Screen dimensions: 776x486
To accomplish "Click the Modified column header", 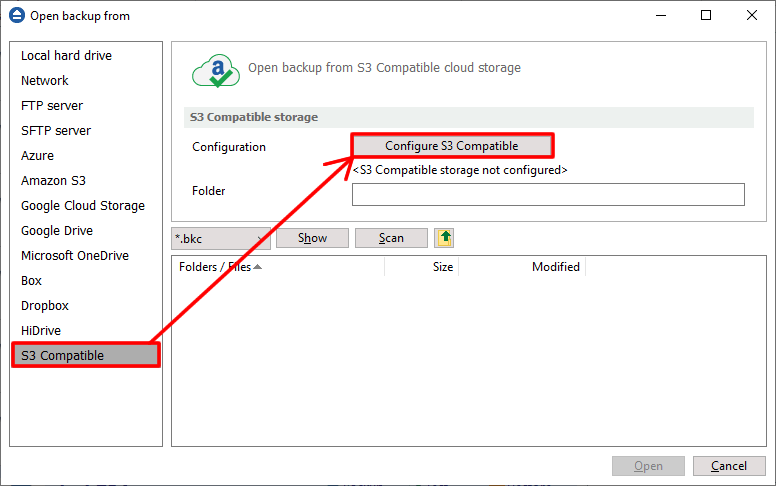I will tap(555, 267).
